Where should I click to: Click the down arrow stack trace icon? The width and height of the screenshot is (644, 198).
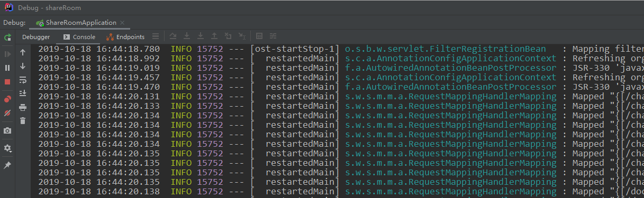(x=23, y=66)
